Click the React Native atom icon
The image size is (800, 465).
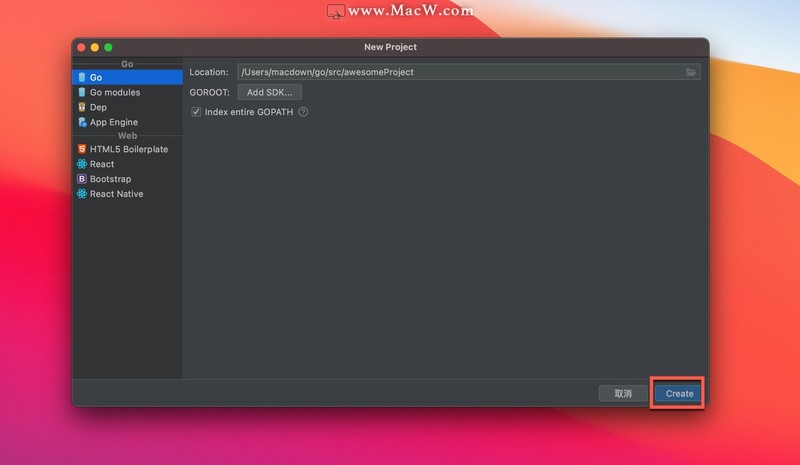coord(82,193)
